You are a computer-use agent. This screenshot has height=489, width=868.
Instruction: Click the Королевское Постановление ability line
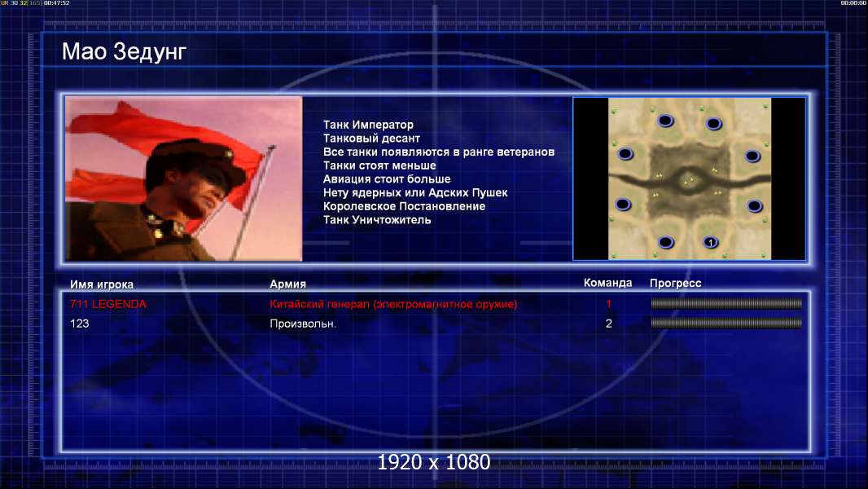click(x=404, y=206)
